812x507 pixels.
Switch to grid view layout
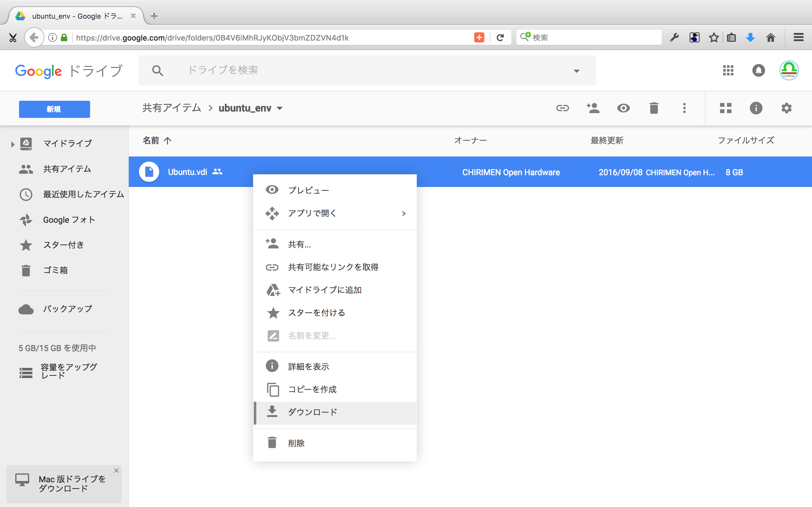pyautogui.click(x=725, y=108)
